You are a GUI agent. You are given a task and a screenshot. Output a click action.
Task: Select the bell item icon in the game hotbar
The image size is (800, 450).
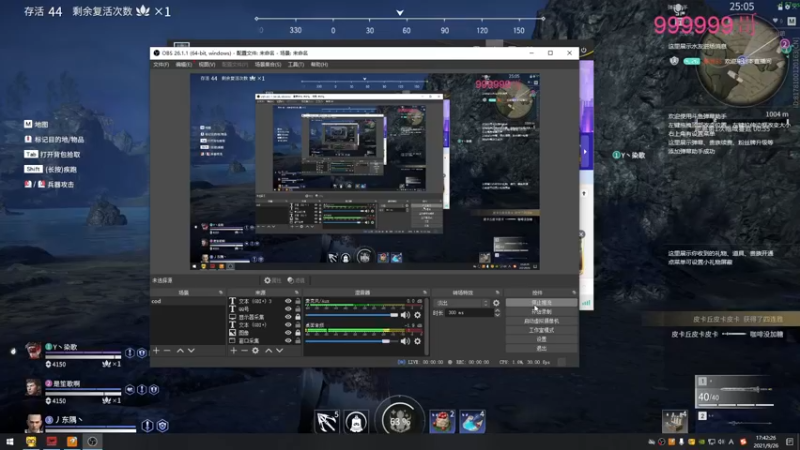click(356, 421)
